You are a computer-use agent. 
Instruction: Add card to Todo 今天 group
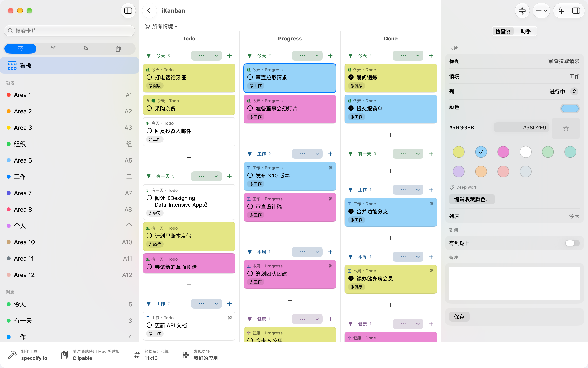click(229, 56)
